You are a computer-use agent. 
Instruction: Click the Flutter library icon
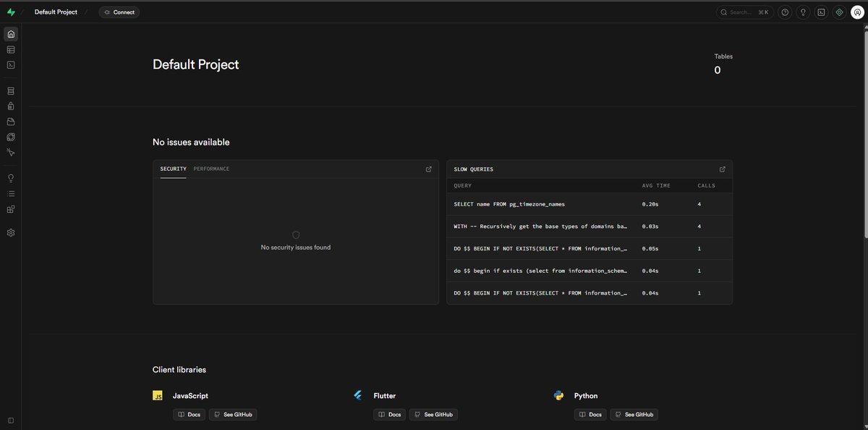coord(357,396)
